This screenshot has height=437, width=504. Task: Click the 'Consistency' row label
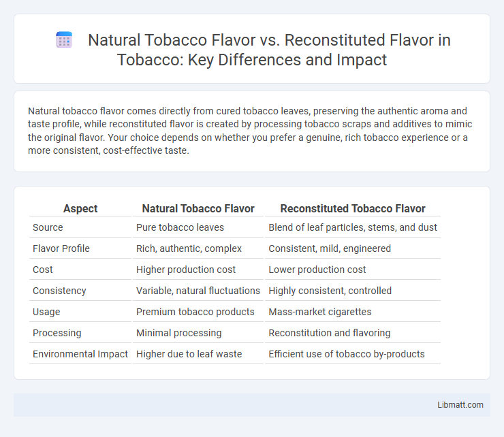[x=59, y=291]
